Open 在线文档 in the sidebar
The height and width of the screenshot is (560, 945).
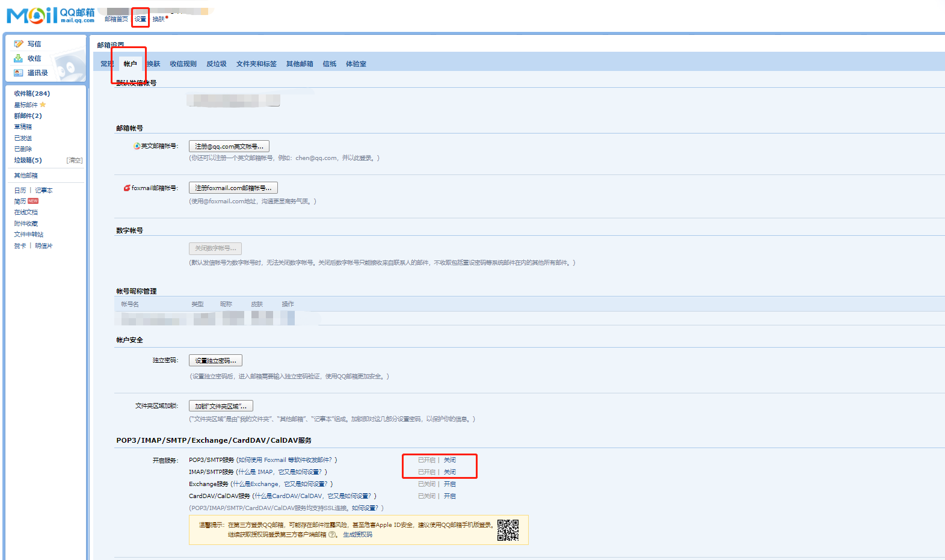[26, 212]
